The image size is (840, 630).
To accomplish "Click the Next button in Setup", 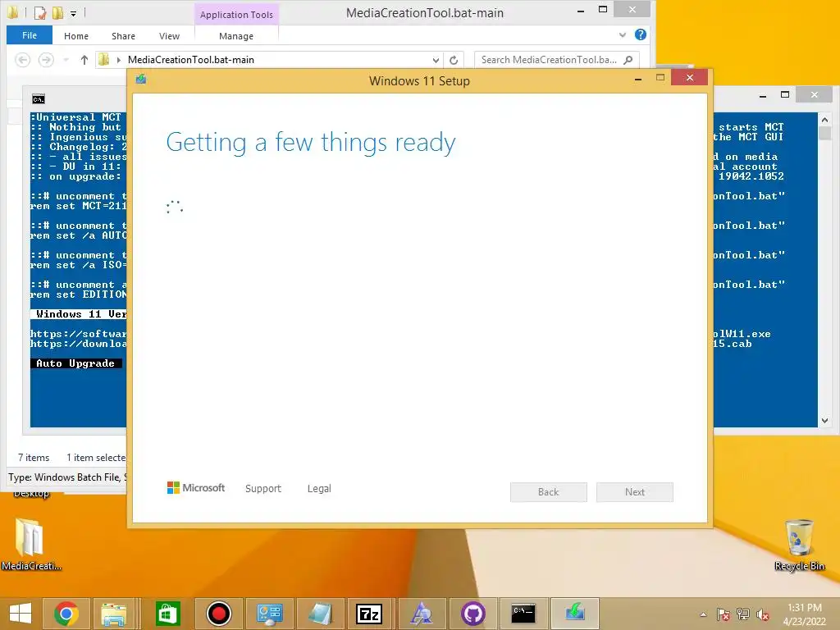I will [635, 492].
